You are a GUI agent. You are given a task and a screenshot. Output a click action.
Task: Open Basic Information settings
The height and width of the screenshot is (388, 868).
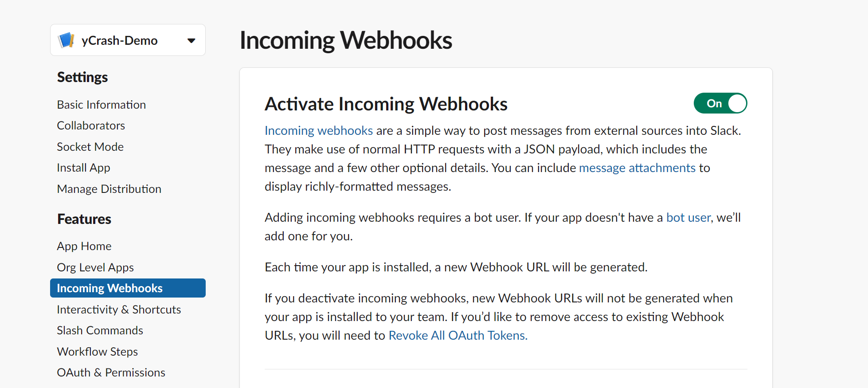(x=102, y=105)
